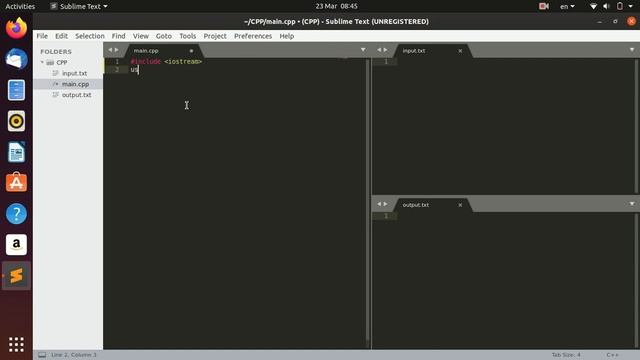640x360 pixels.
Task: Open the clock showing 23 Mar 08:45
Action: point(336,6)
